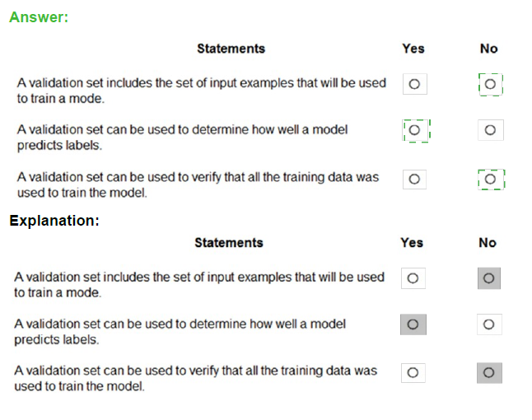Choose shaded Yes for 'predicts labels' in Explanation

[413, 324]
